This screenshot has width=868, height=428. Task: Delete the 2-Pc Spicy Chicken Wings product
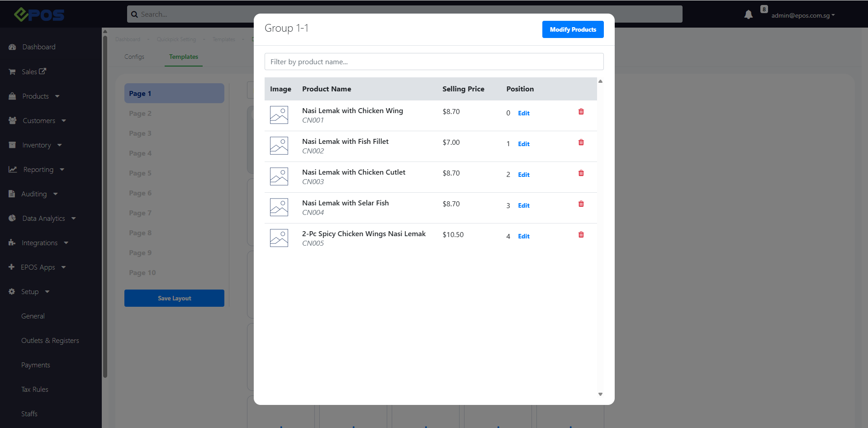581,235
